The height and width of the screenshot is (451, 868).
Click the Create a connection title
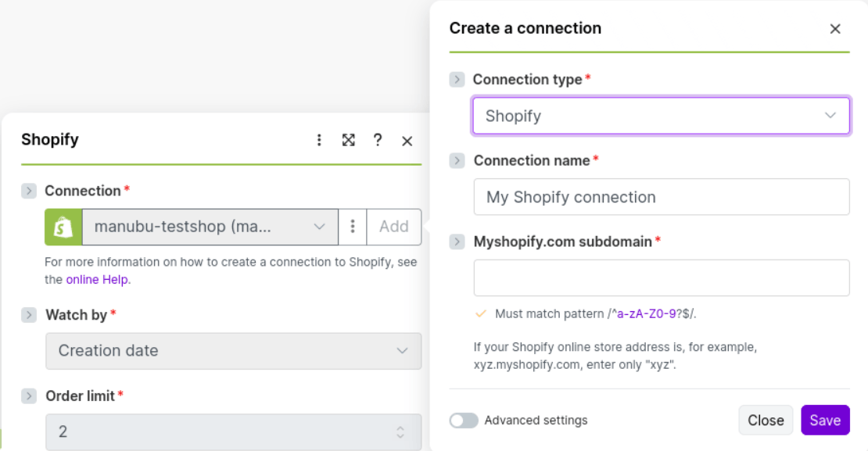(x=525, y=28)
